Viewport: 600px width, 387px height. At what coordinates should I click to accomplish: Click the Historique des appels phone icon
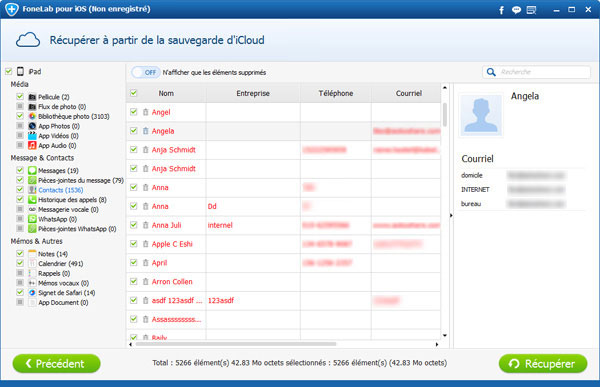[x=32, y=199]
